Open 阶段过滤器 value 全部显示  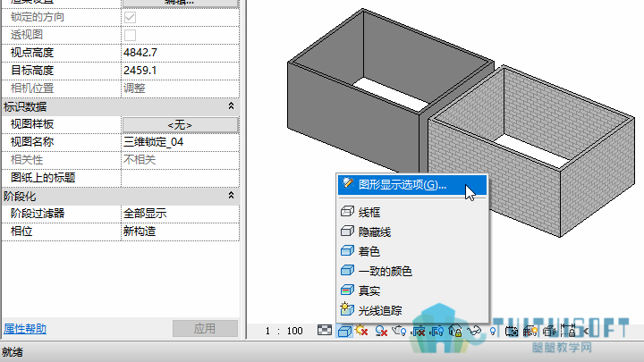(181, 214)
